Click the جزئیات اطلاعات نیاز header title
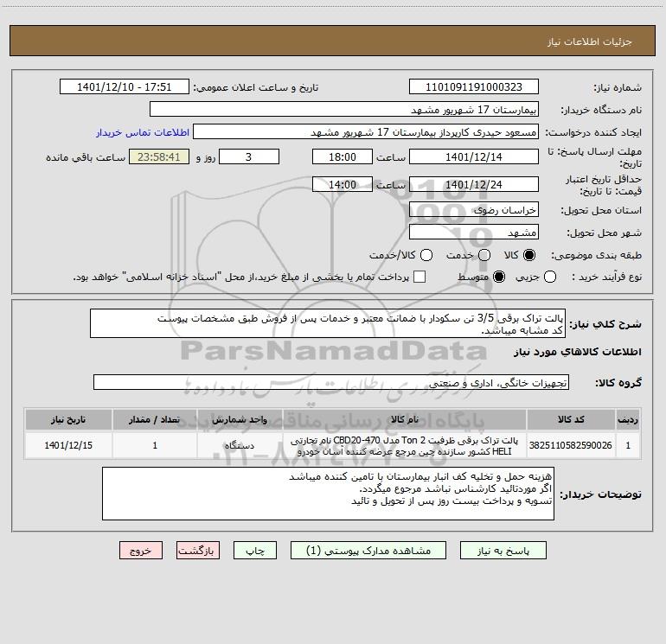 [589, 41]
